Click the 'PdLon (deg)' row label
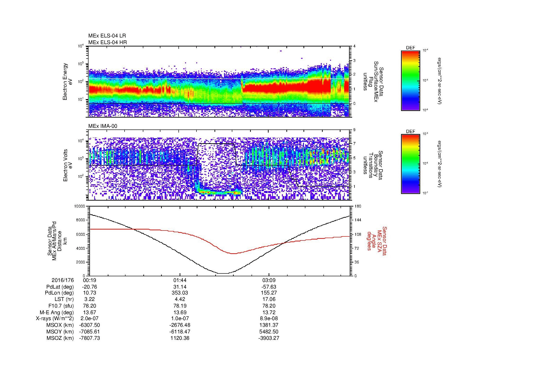 (59, 293)
